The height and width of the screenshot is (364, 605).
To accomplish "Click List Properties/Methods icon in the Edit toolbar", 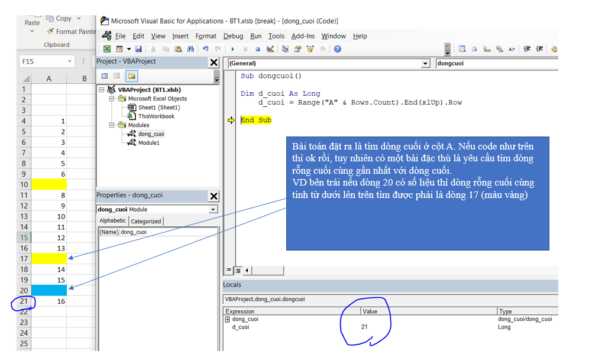I will 462,49.
